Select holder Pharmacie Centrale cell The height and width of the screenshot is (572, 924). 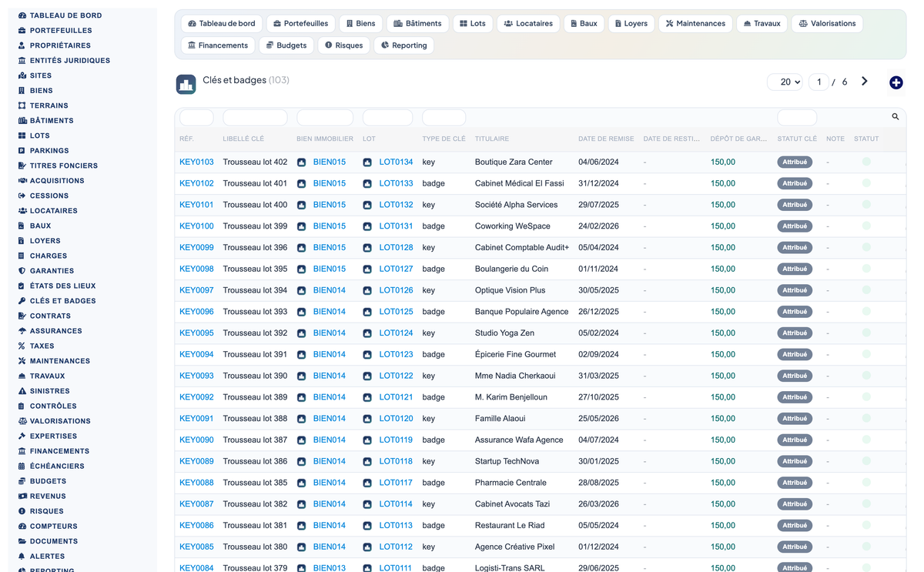(511, 483)
